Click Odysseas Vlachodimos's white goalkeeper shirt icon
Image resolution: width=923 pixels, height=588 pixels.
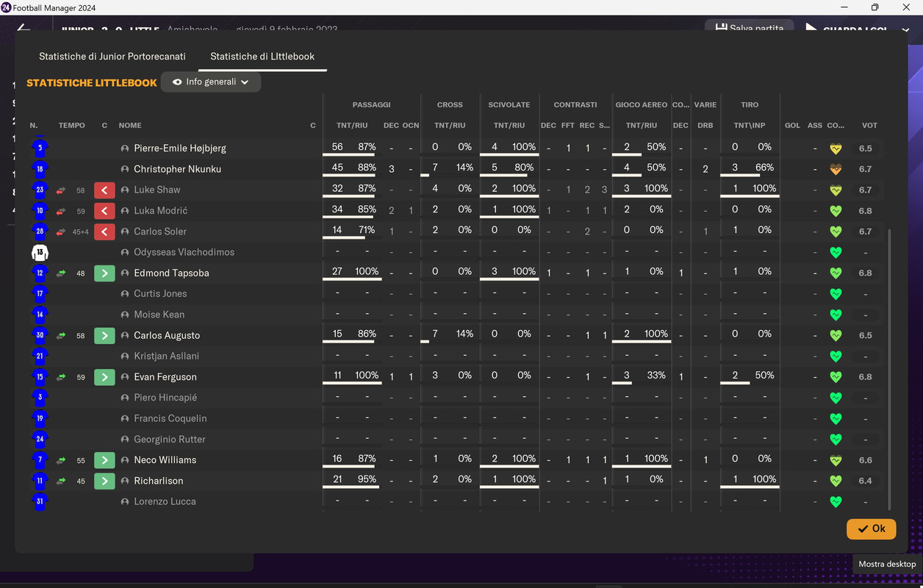click(x=40, y=252)
